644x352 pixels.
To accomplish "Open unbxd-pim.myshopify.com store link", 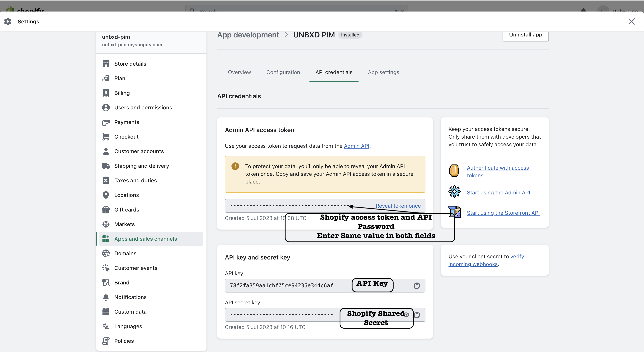I will 132,45.
